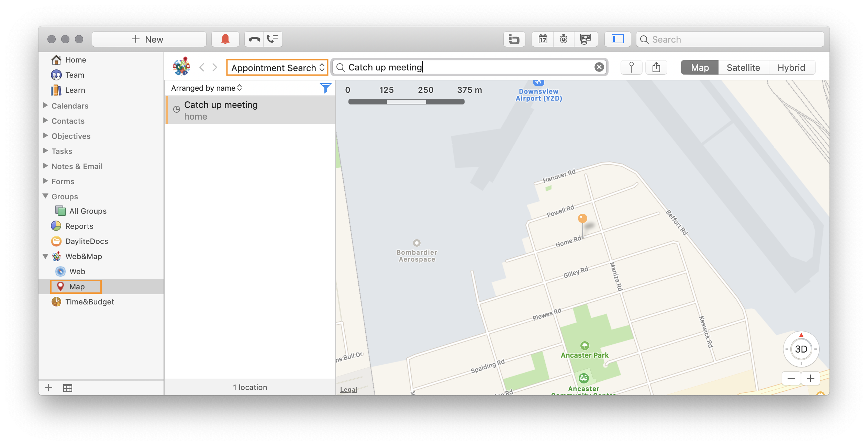Open the calendar 17 toolbar icon
Image resolution: width=868 pixels, height=446 pixels.
[x=543, y=39]
